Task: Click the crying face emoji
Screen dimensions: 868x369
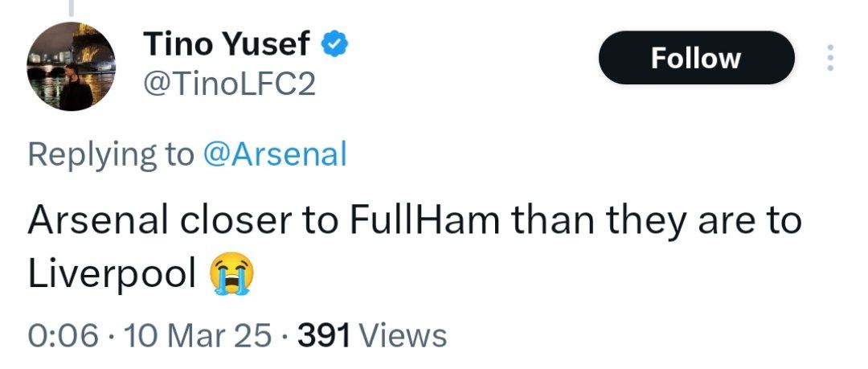Action: pyautogui.click(x=231, y=275)
